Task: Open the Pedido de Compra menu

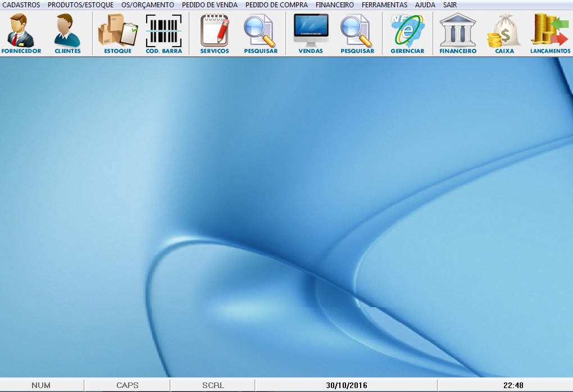Action: pos(276,4)
